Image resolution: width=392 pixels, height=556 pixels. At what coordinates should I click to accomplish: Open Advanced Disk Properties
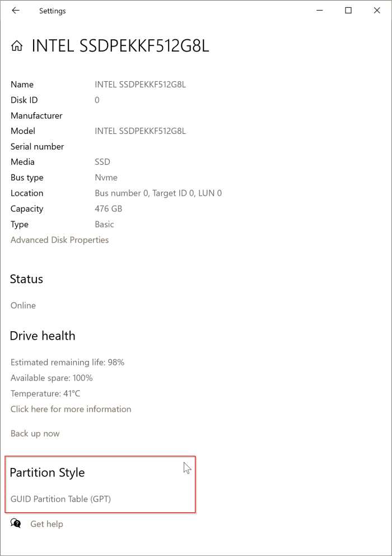59,240
